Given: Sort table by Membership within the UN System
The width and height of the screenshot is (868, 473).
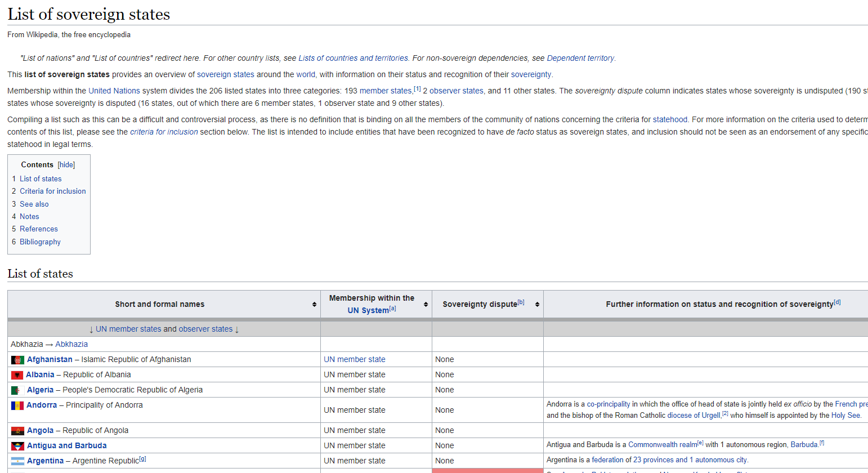Looking at the screenshot, I should 426,304.
